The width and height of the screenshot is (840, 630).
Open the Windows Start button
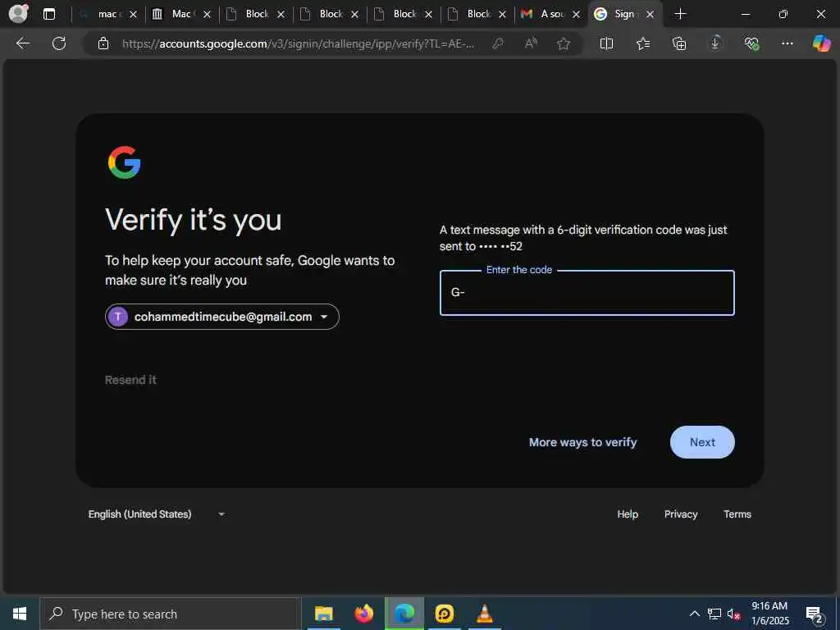tap(20, 614)
